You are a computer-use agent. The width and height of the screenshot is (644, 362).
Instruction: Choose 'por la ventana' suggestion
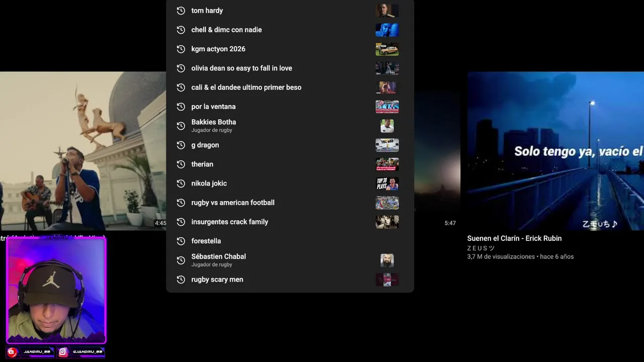290,107
